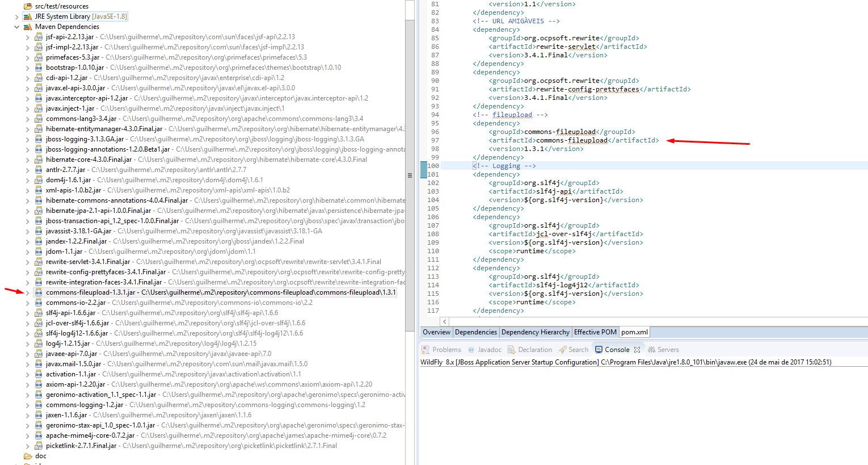Expand the jsf-impl-2.2.13.jar entry

tap(27, 47)
